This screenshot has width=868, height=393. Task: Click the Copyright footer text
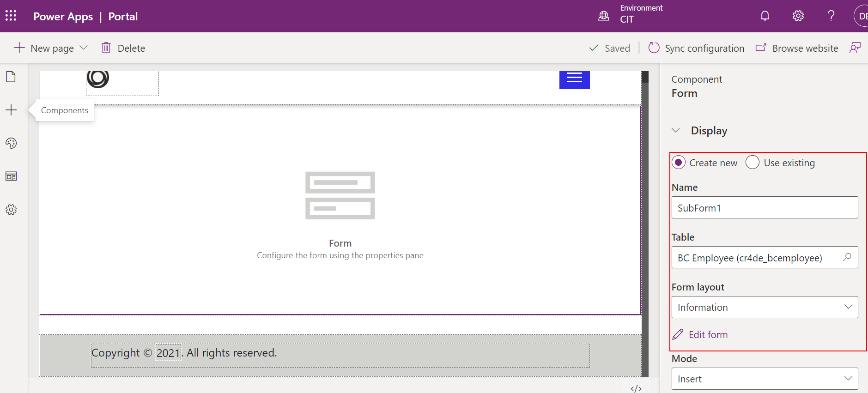click(x=184, y=353)
